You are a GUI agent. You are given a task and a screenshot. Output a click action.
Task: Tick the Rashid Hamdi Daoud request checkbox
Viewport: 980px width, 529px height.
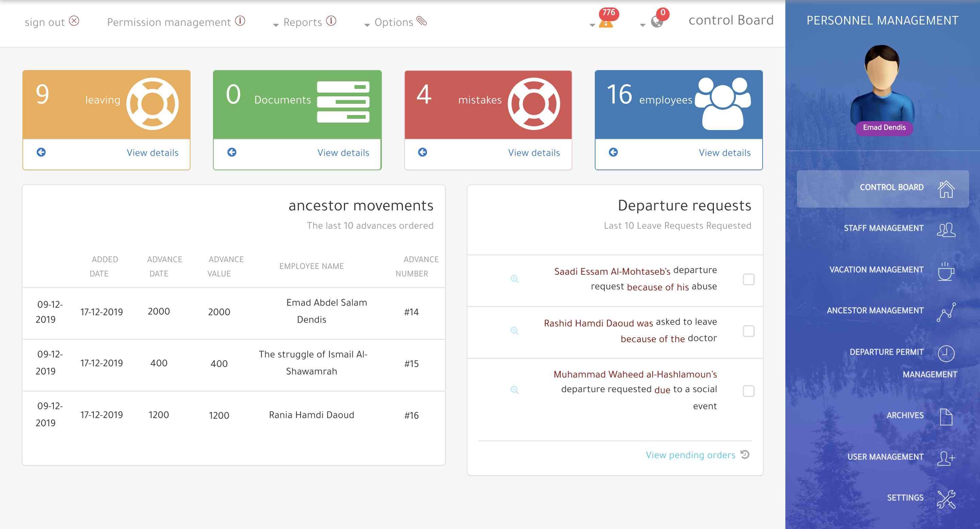pos(748,331)
